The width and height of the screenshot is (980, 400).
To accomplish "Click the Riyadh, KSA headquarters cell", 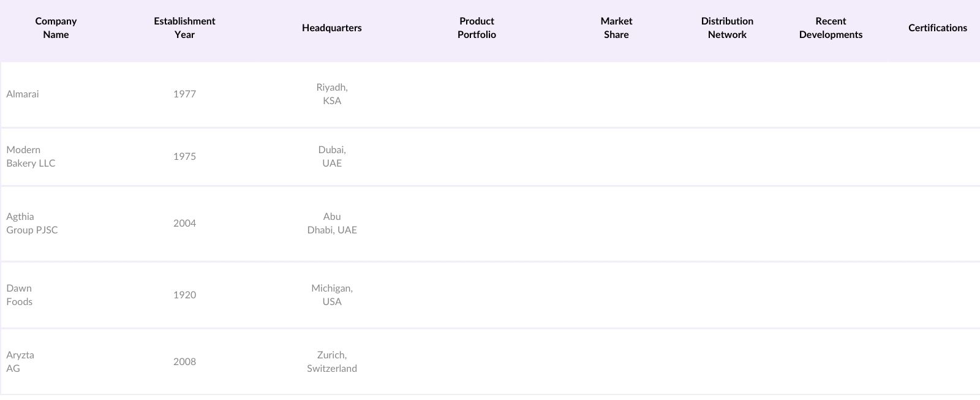I will 332,94.
